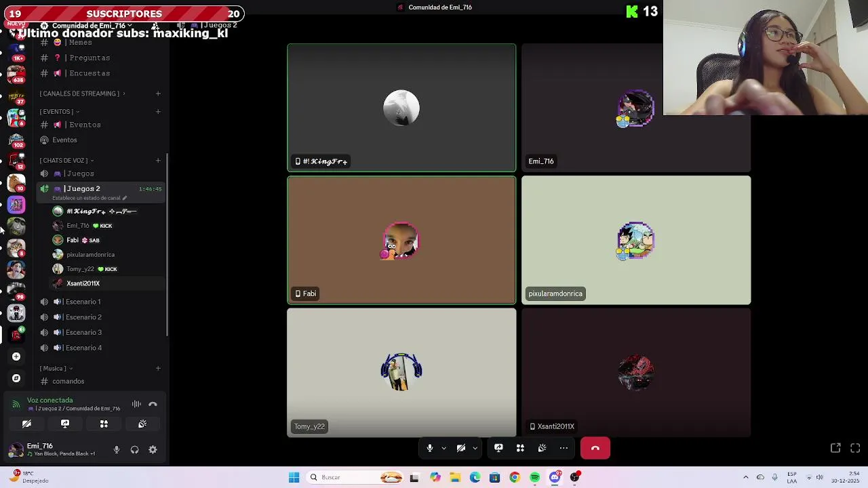This screenshot has width=868, height=488.
Task: Turn on camera from the bottom call bar
Action: 461,448
